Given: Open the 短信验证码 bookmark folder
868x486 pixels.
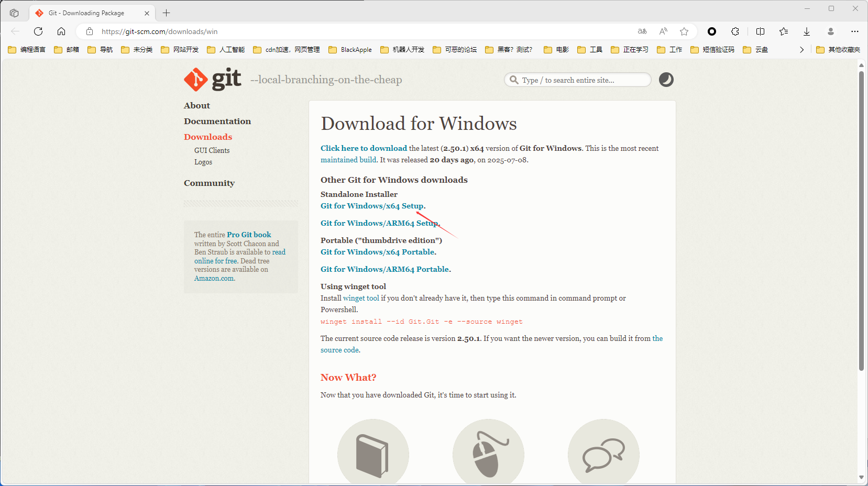Looking at the screenshot, I should pyautogui.click(x=712, y=50).
